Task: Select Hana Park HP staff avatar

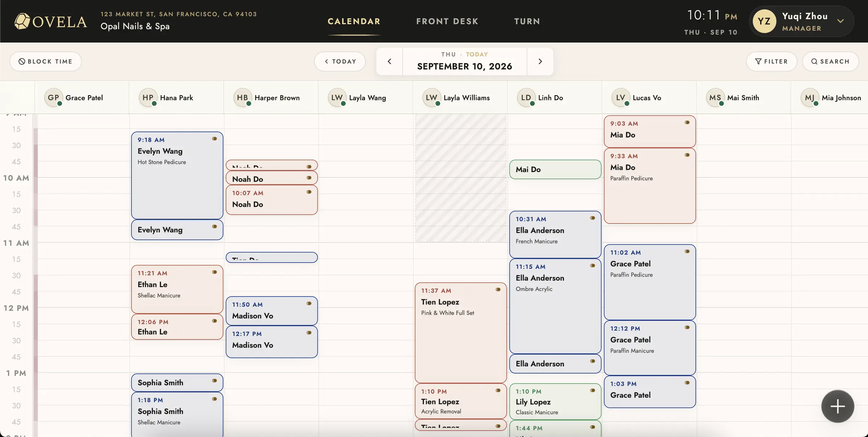Action: [148, 97]
